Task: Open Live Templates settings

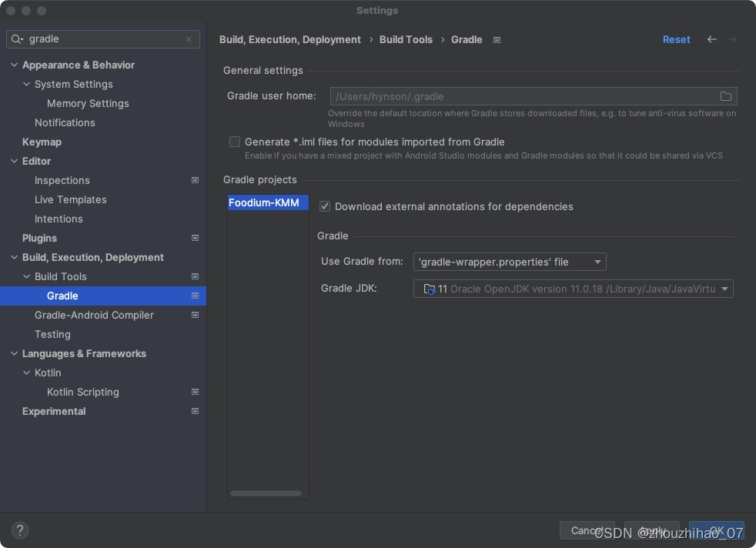Action: pyautogui.click(x=70, y=200)
